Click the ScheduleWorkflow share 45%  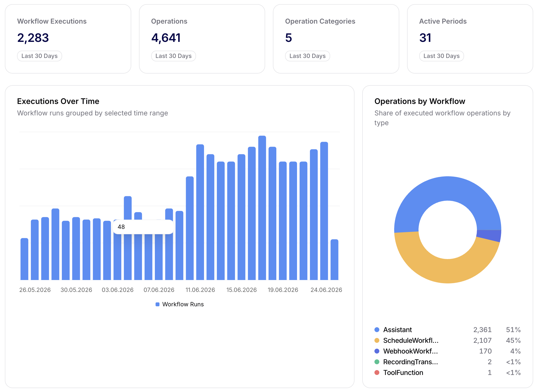[513, 340]
